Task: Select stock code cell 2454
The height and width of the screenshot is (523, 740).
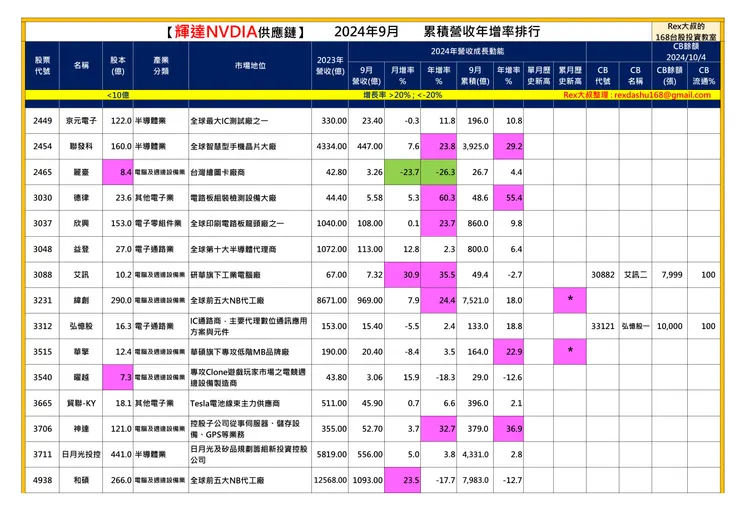Action: [42, 146]
